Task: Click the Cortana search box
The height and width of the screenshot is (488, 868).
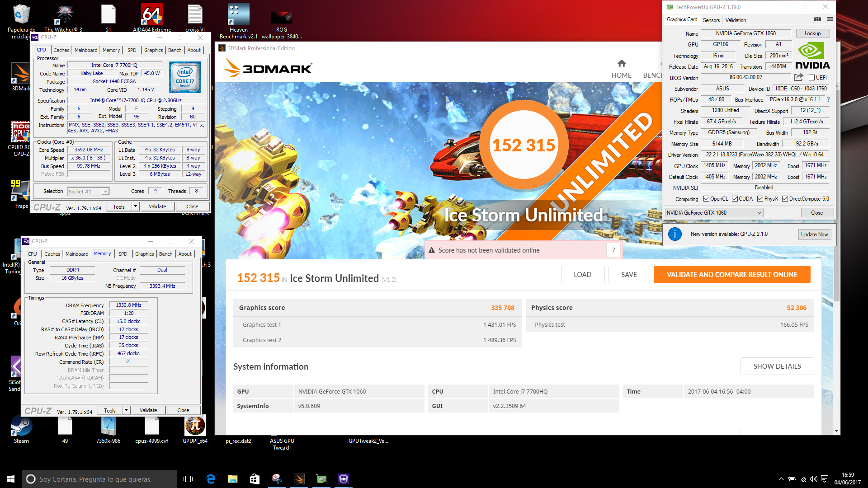Action: pyautogui.click(x=99, y=479)
